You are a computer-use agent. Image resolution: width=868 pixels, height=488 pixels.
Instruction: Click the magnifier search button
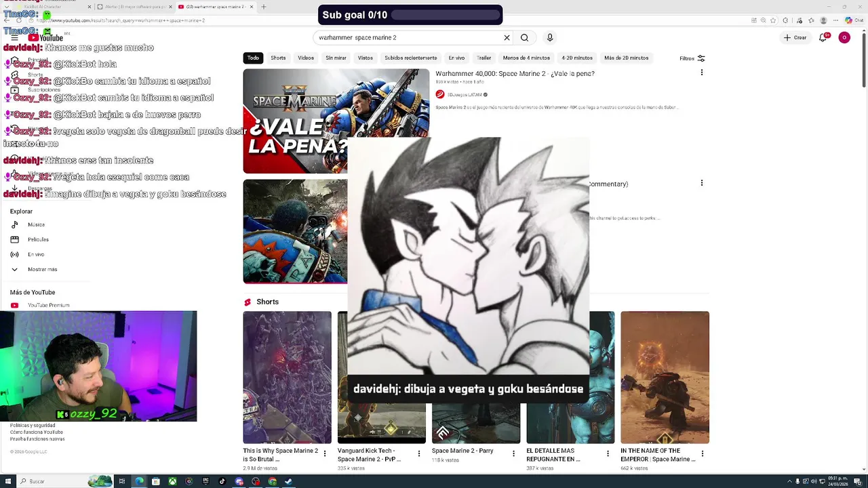coord(524,38)
